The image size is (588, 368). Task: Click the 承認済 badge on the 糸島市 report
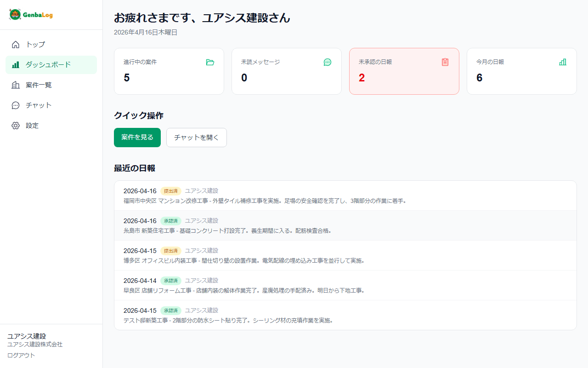pyautogui.click(x=170, y=221)
